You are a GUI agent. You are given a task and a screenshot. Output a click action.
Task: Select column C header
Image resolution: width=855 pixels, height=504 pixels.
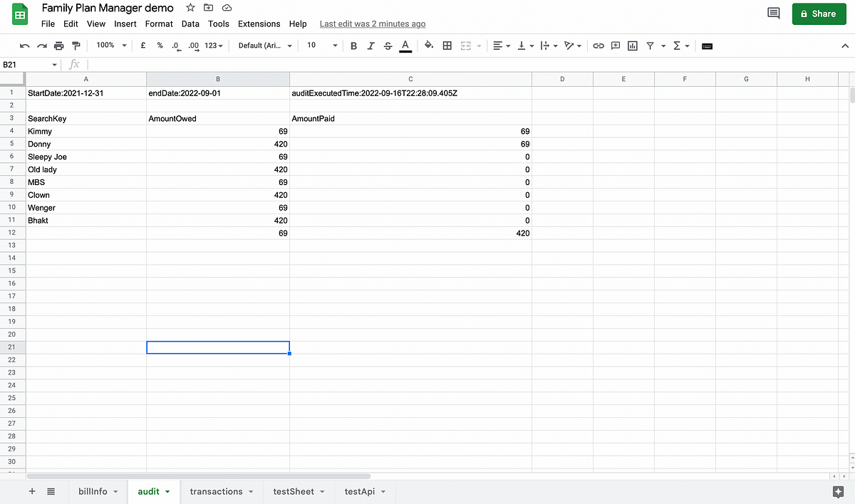pyautogui.click(x=410, y=79)
